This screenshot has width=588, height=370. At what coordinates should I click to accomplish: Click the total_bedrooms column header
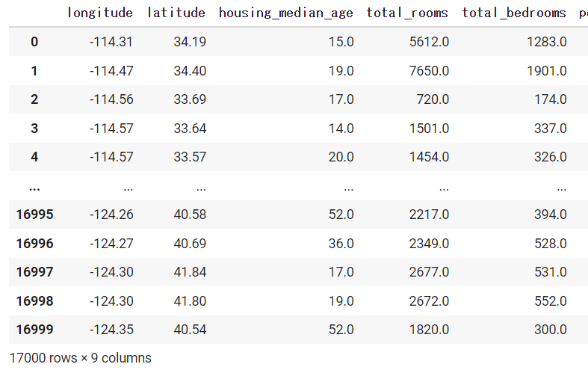pos(514,13)
